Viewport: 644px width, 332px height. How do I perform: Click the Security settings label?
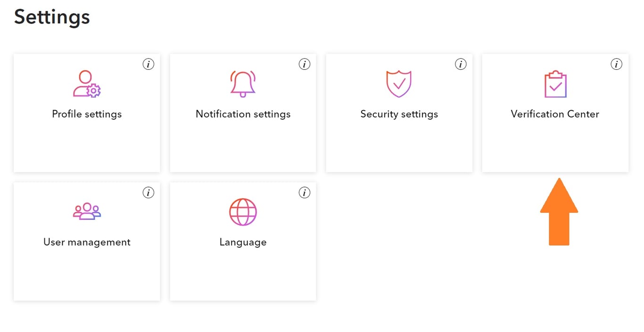399,114
